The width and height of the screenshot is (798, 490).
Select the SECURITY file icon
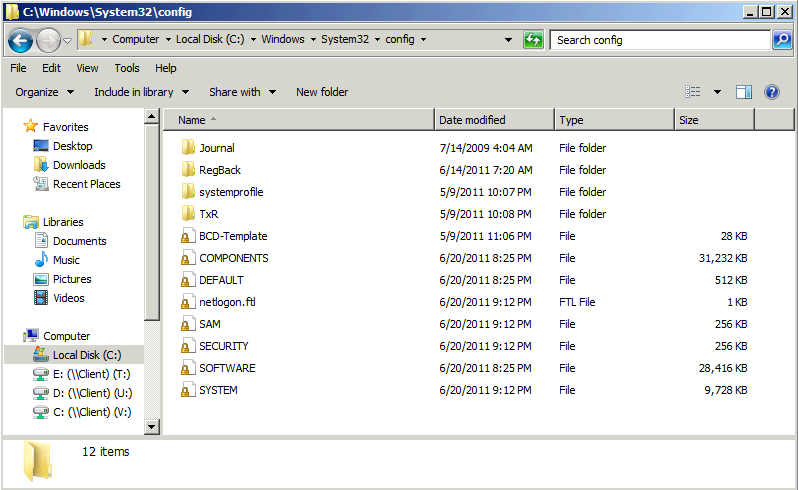pos(188,346)
